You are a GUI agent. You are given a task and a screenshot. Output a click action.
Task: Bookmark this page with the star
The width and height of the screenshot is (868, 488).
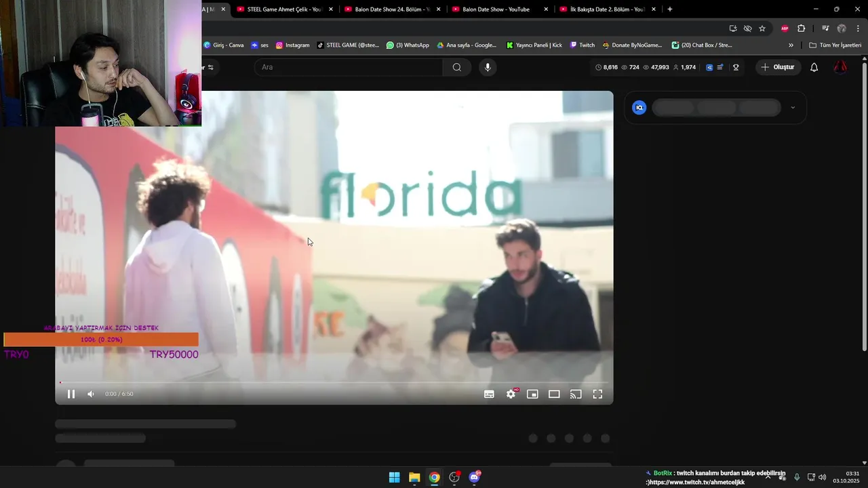762,28
